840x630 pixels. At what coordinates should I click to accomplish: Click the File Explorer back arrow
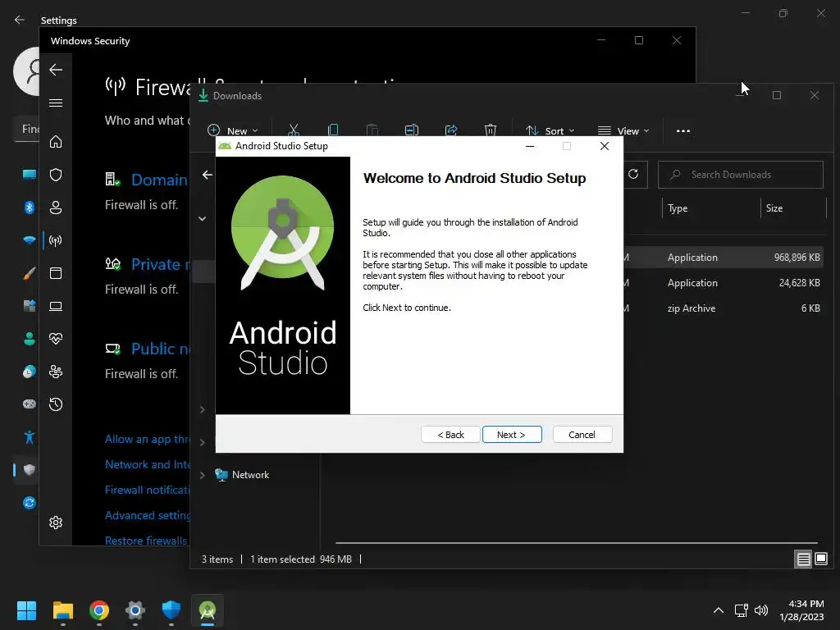(208, 175)
